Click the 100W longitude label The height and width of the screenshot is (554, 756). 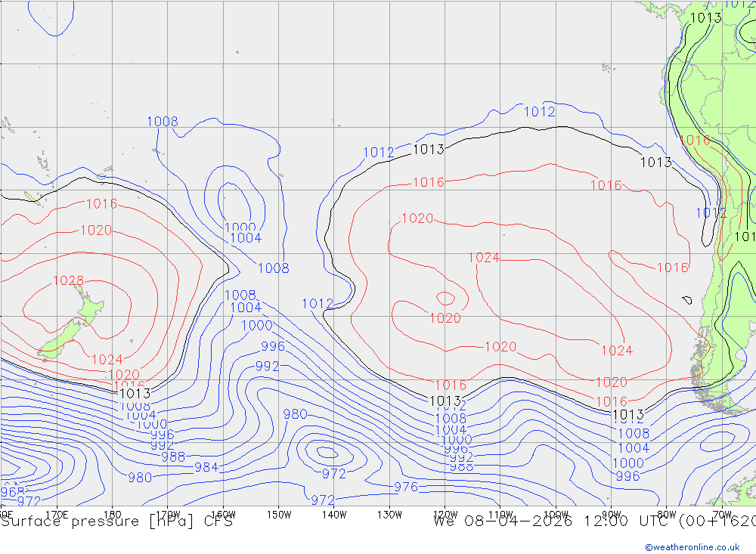556,515
